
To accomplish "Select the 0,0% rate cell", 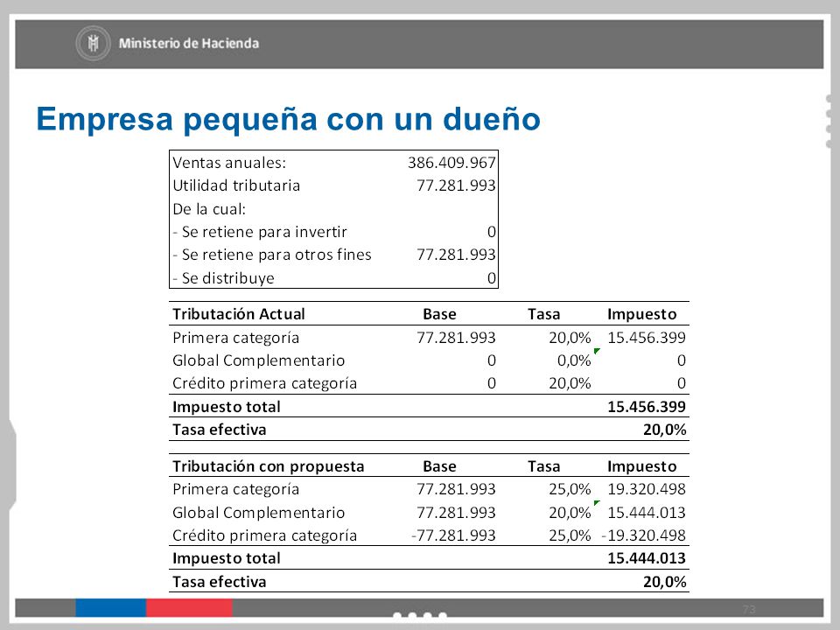I will click(x=574, y=360).
